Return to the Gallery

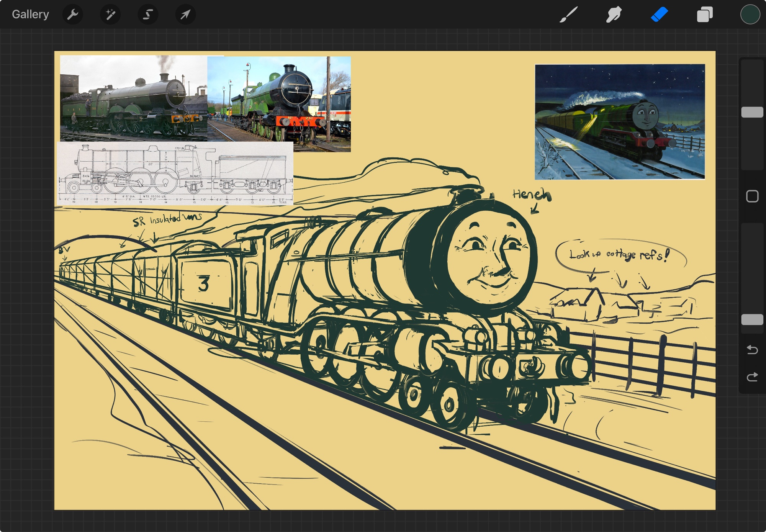coord(30,15)
